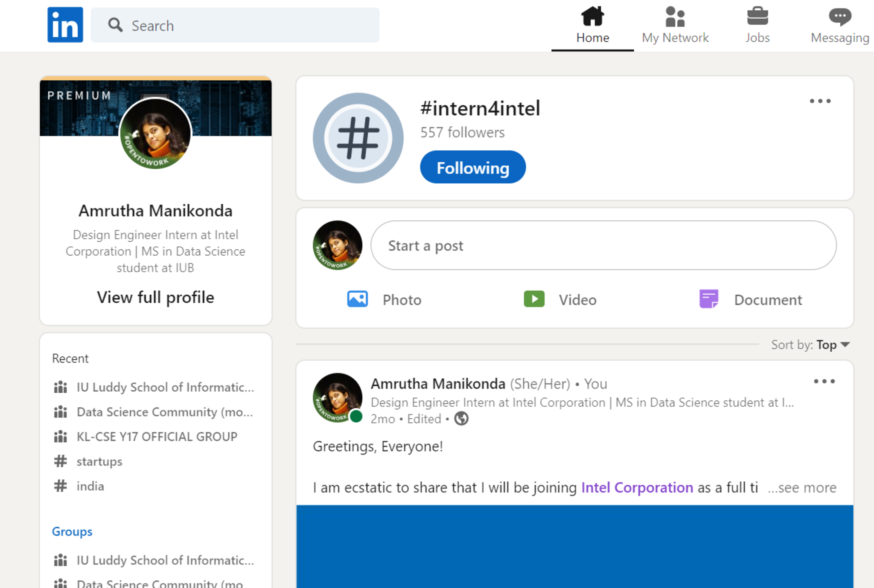Click the LinkedIn logo icon
The width and height of the screenshot is (874, 588).
[x=65, y=25]
